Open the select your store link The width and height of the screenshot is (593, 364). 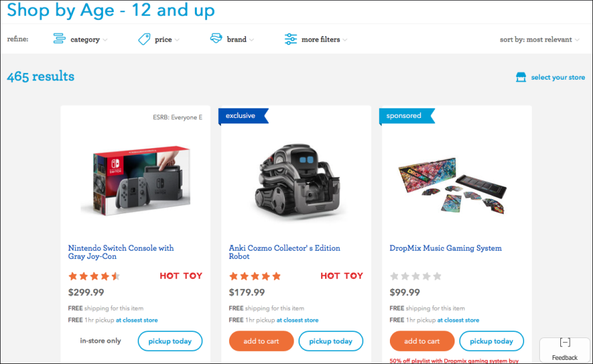[x=558, y=77]
